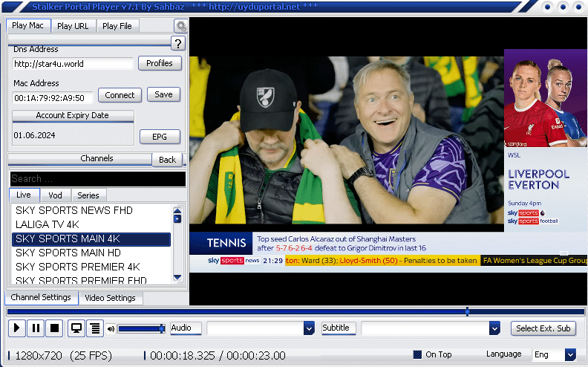The height and width of the screenshot is (367, 588).
Task: Click the Subtitle label button
Action: [339, 328]
